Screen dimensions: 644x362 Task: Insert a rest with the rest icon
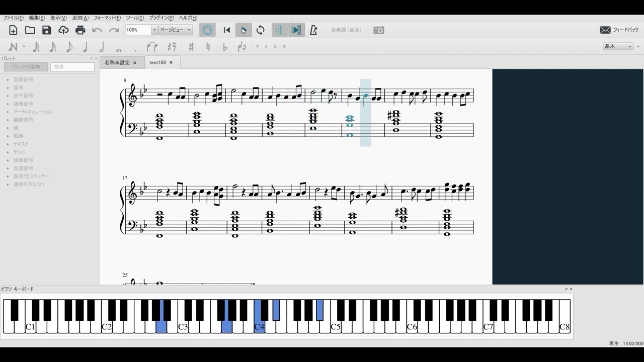172,47
